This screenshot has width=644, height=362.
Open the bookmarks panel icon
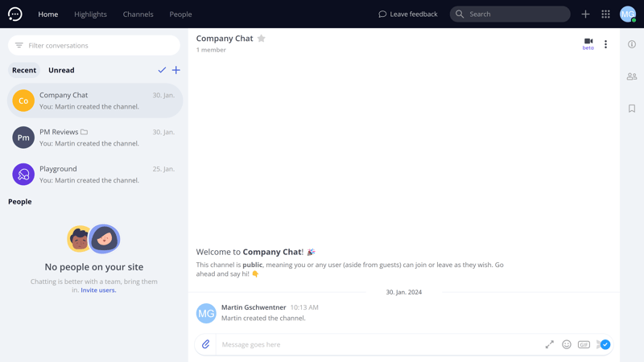pyautogui.click(x=632, y=109)
